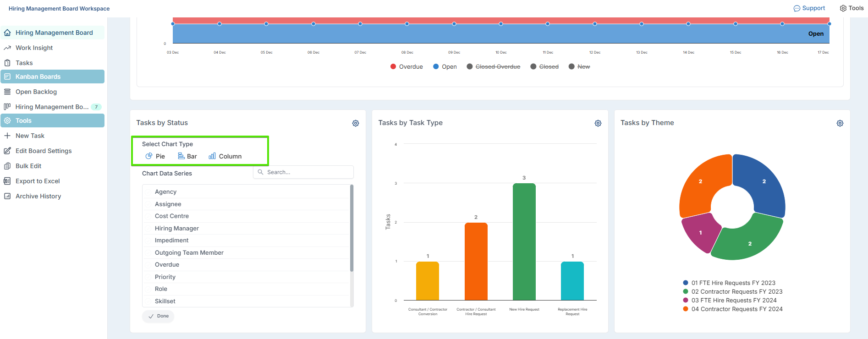Click the Support link
868x339 pixels.
point(809,8)
